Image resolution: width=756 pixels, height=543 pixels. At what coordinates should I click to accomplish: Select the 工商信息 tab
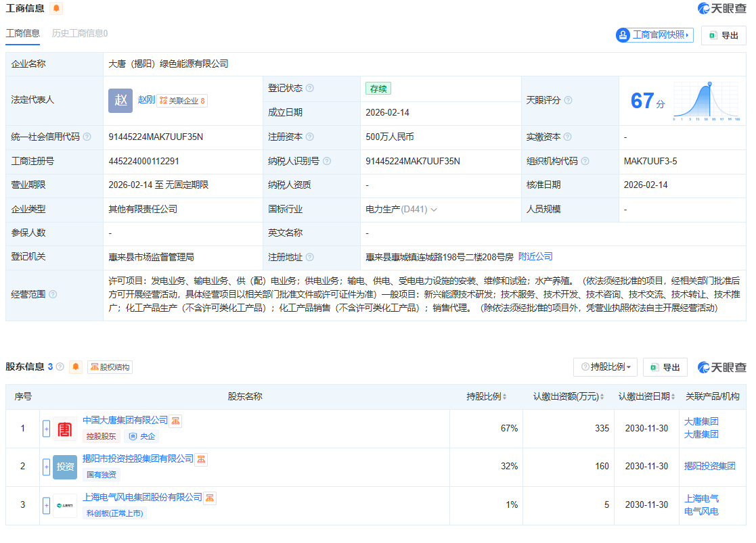point(23,33)
